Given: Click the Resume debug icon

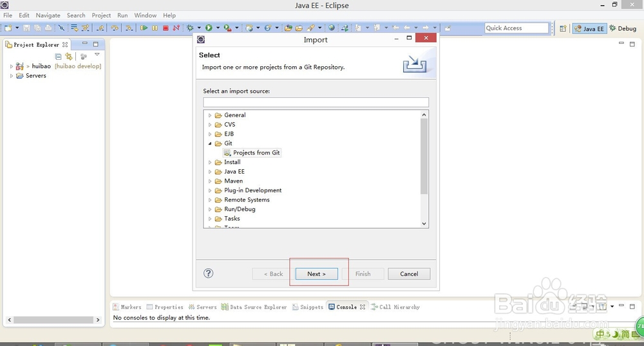Looking at the screenshot, I should [144, 28].
